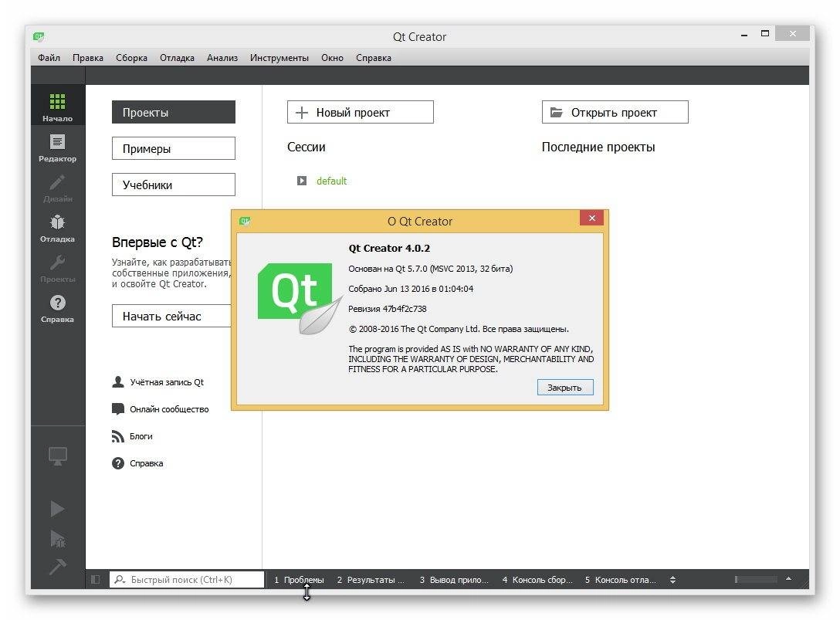This screenshot has height=620, width=840.
Task: Open the Окно menu
Action: (x=332, y=58)
